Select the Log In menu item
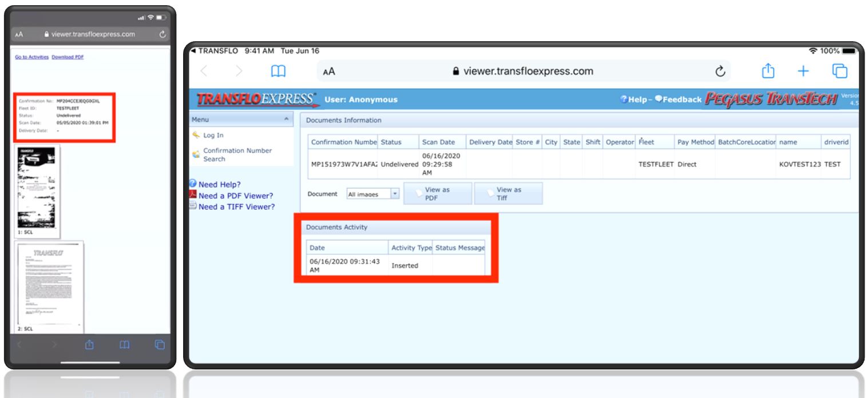The width and height of the screenshot is (868, 398). pos(215,135)
